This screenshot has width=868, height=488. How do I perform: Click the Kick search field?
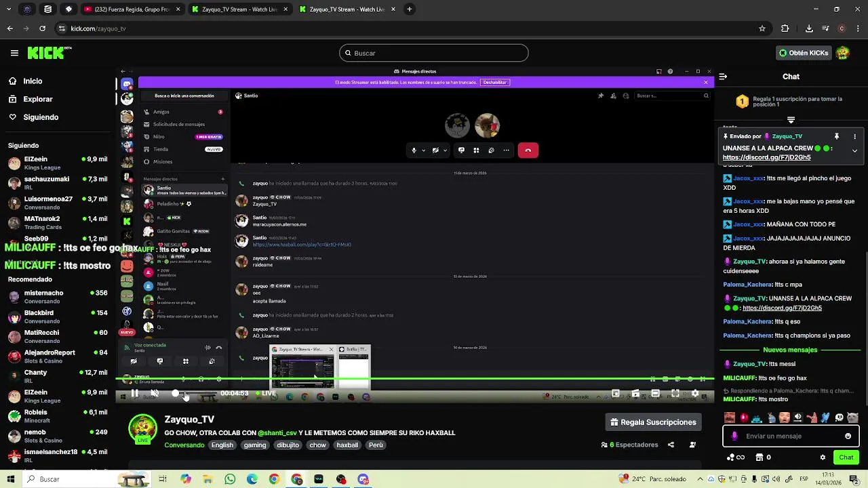tap(434, 53)
